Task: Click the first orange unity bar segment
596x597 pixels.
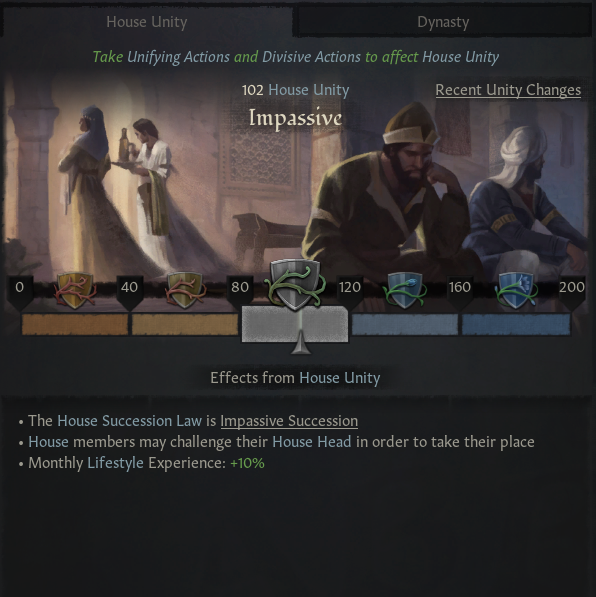Action: point(75,324)
